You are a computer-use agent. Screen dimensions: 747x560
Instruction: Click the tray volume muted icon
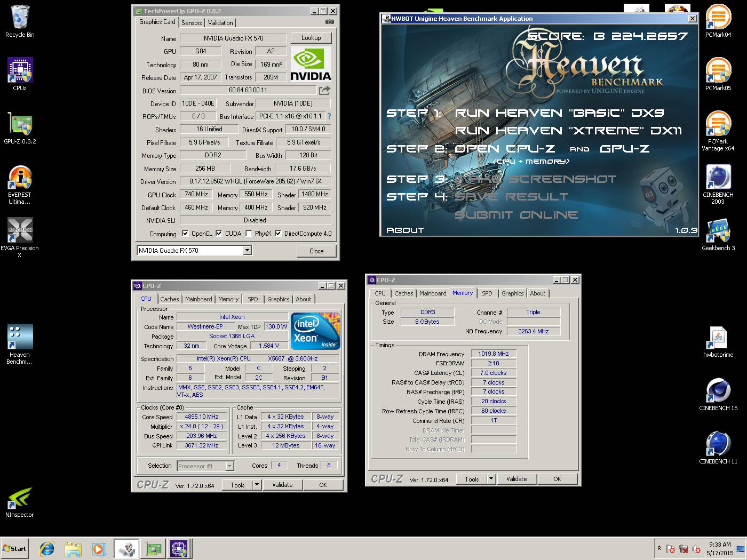pyautogui.click(x=696, y=549)
